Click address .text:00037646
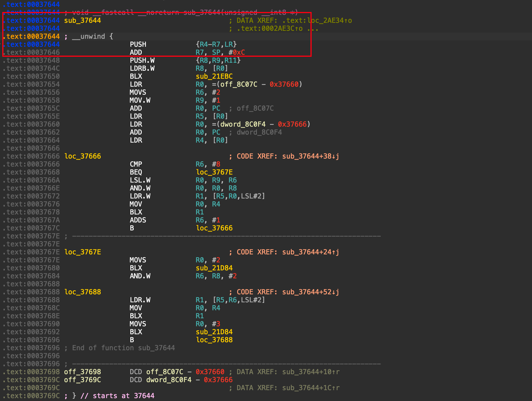Viewport: 532px width, 401px height. pyautogui.click(x=31, y=52)
